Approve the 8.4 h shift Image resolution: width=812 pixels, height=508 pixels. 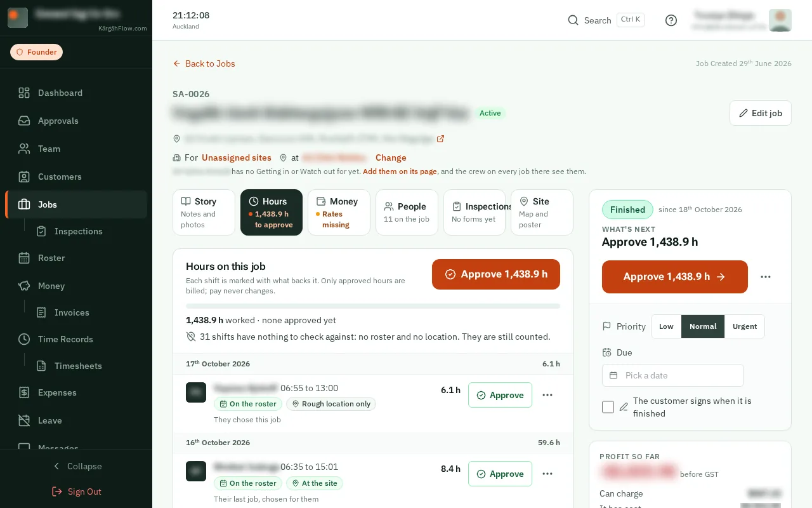(500, 474)
